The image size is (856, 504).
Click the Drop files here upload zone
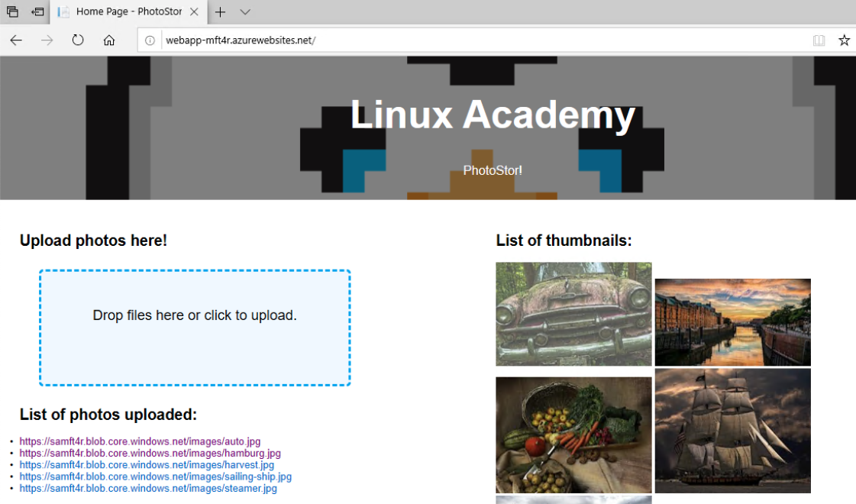click(x=195, y=328)
